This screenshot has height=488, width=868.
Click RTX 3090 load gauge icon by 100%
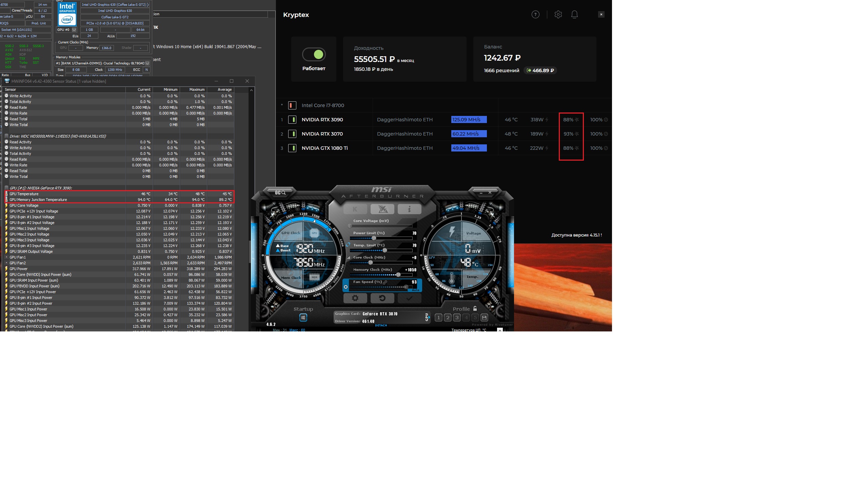(x=606, y=120)
